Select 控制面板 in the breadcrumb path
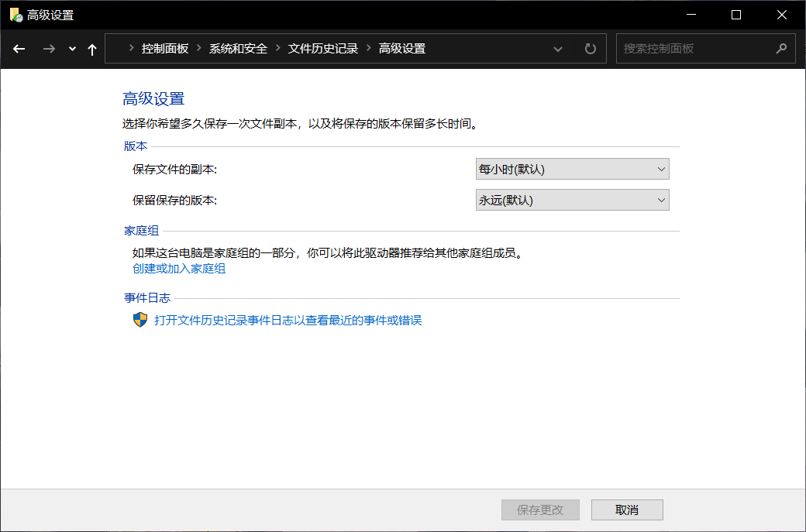The image size is (806, 532). point(164,48)
